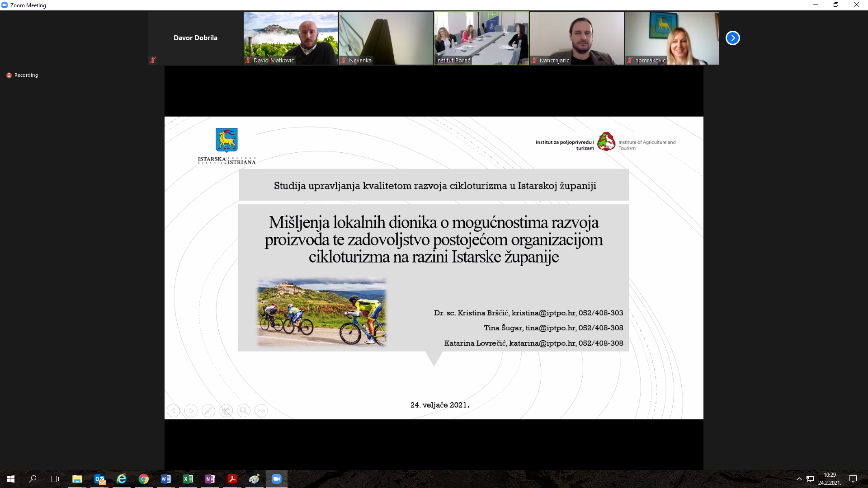Open Internet Explorer from taskbar

pos(122,479)
